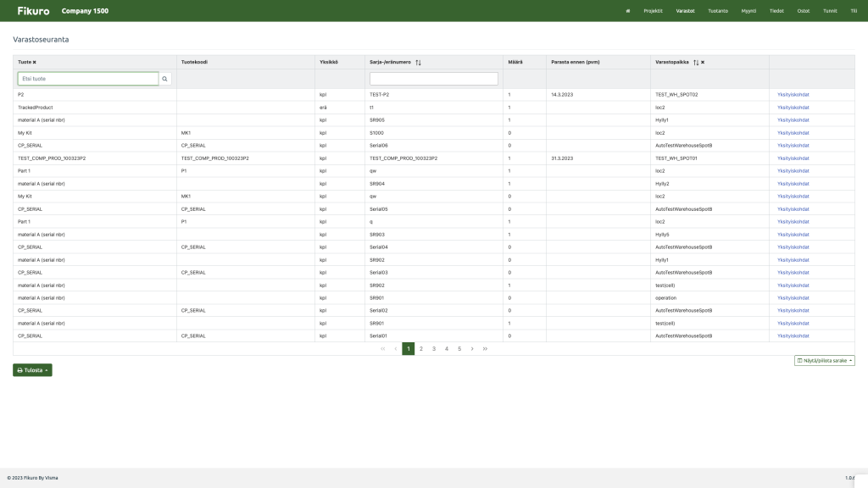Click the Hylly5 location cell
This screenshot has width=868, height=488.
[662, 235]
